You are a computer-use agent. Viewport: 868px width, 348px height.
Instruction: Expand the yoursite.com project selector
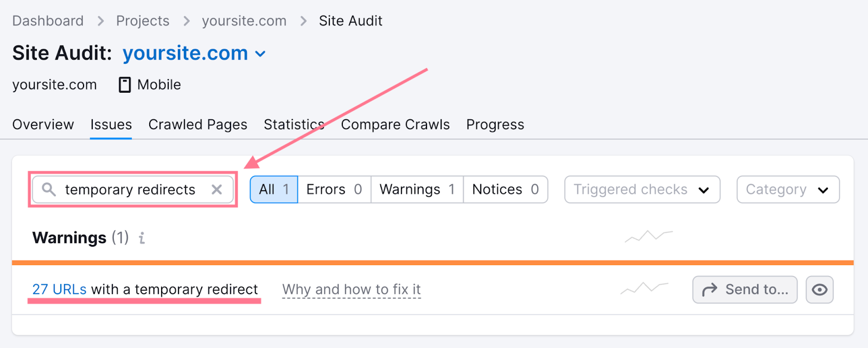tap(260, 53)
